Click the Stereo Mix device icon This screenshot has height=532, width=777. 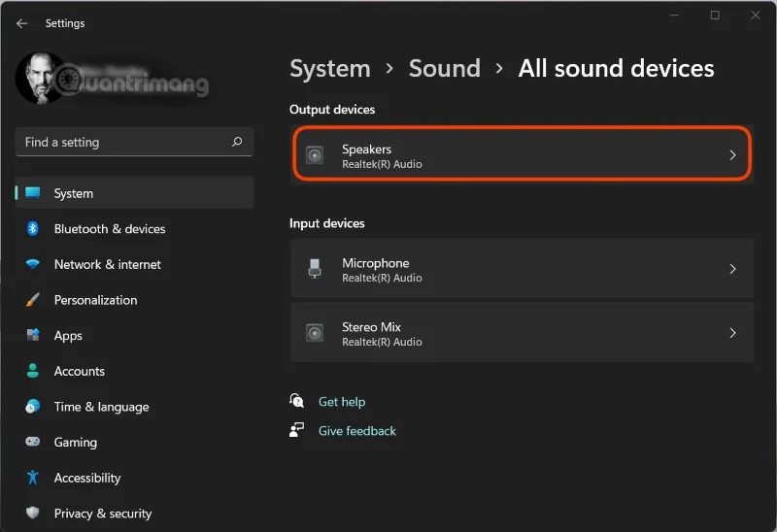tap(315, 333)
